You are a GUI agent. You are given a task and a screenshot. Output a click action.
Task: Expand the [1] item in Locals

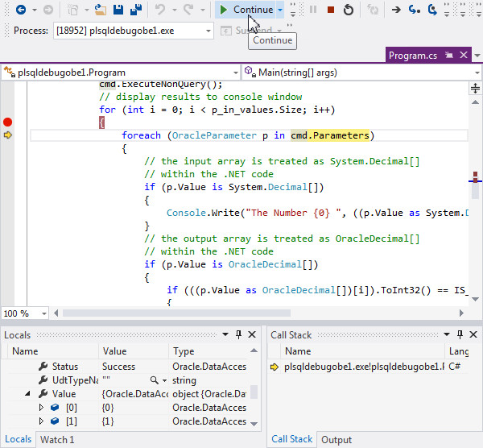41,421
